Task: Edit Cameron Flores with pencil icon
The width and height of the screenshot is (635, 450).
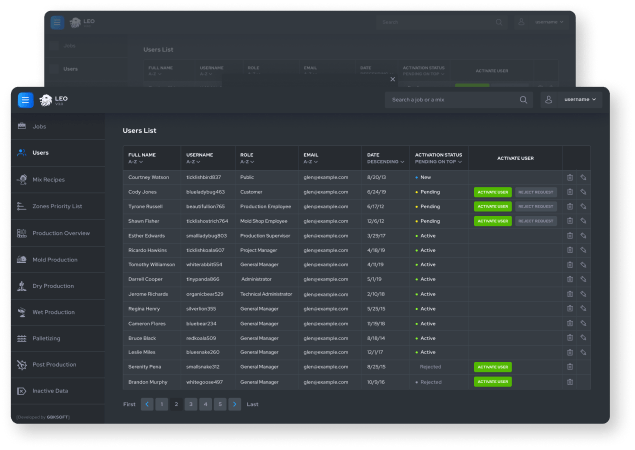Action: pyautogui.click(x=583, y=323)
